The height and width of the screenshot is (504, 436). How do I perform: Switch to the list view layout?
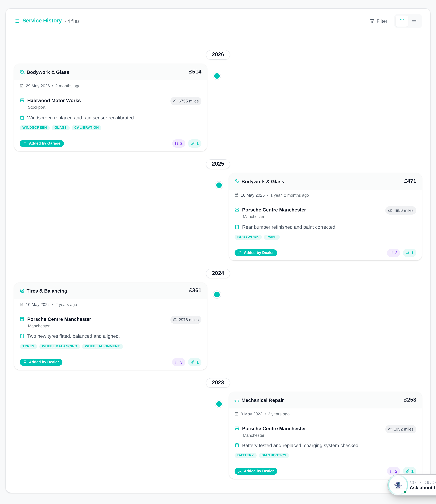tap(414, 21)
